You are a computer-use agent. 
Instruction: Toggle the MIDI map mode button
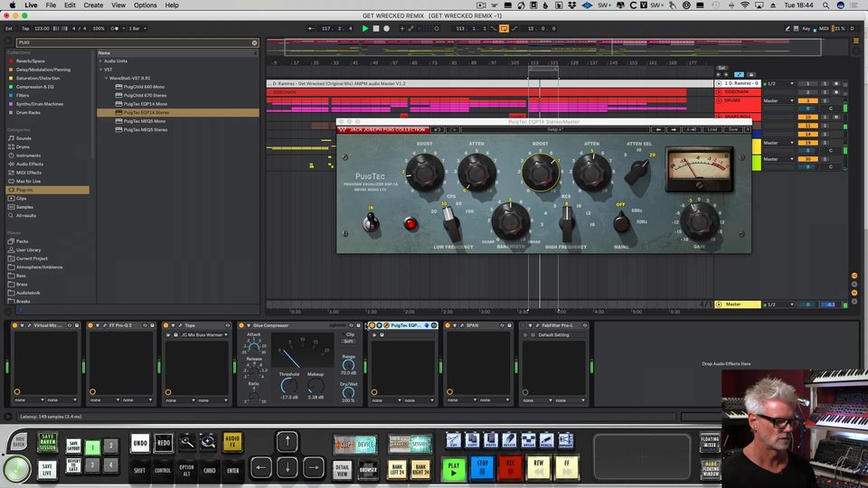pyautogui.click(x=824, y=28)
